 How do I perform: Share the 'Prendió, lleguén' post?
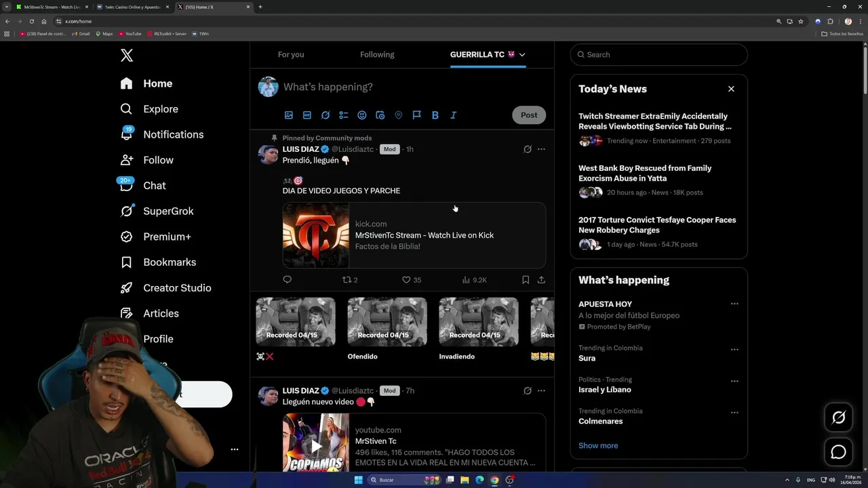[x=541, y=279]
